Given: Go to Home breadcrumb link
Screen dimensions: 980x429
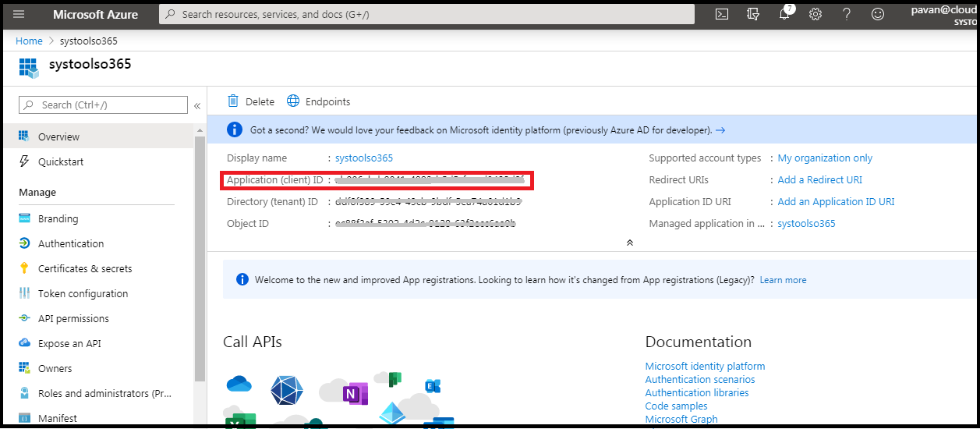Looking at the screenshot, I should click(x=29, y=41).
